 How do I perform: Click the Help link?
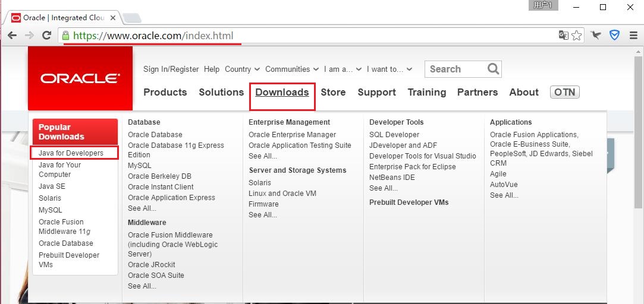[x=212, y=69]
